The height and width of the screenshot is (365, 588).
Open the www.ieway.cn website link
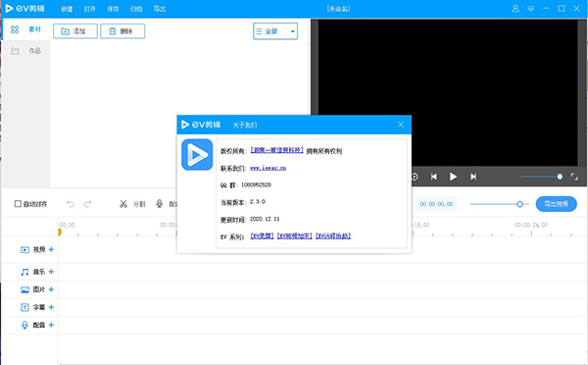[269, 168]
